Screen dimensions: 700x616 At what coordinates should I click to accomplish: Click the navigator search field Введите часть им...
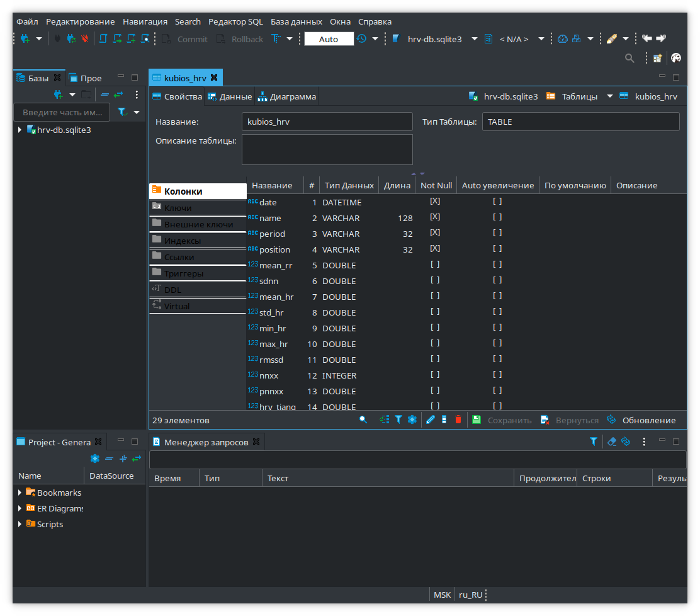pos(62,112)
